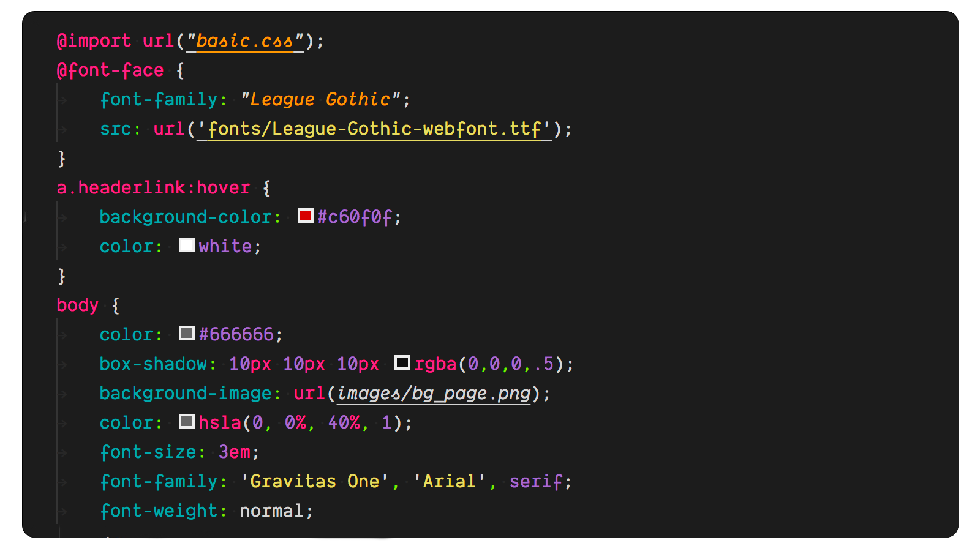Click the font-size property name
This screenshot has height=551, width=980.
click(148, 452)
